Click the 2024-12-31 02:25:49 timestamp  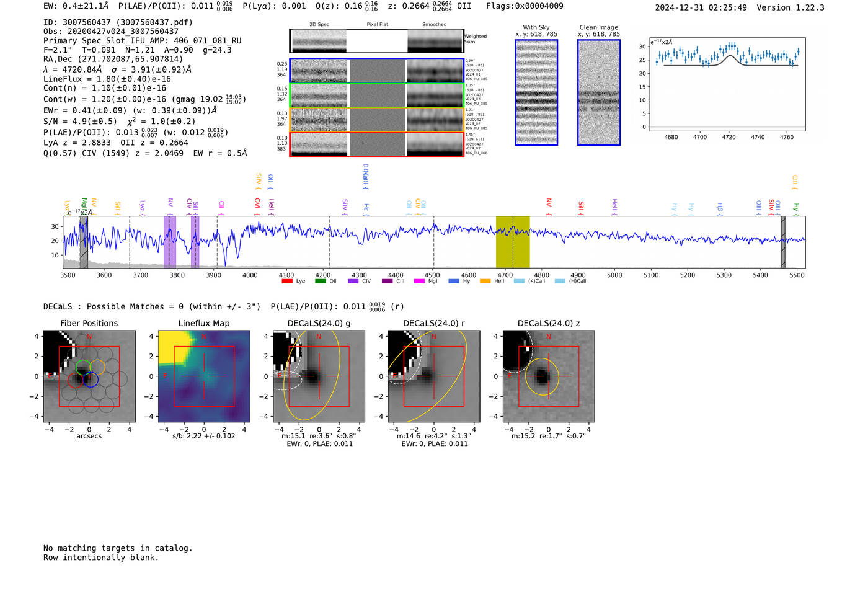click(x=701, y=8)
